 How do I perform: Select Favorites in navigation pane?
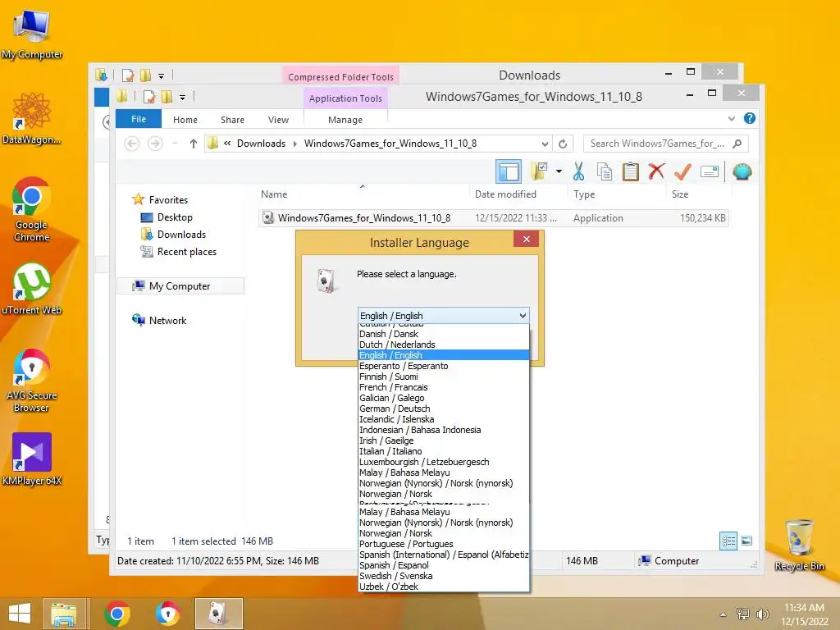tap(168, 200)
